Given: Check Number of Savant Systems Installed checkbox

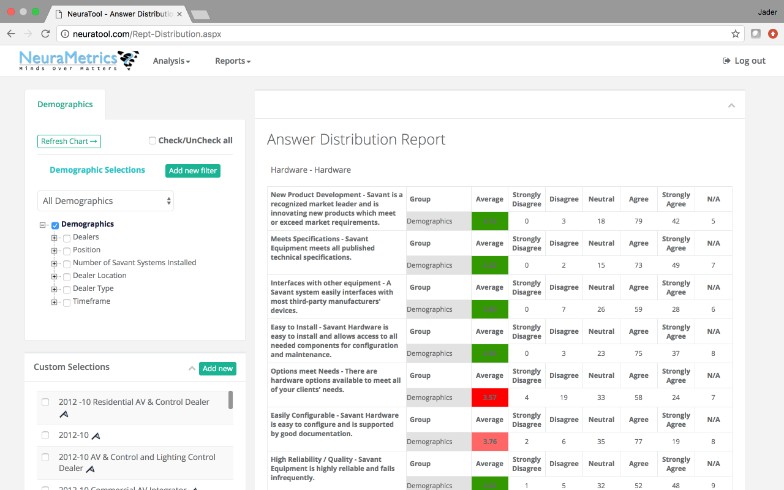Looking at the screenshot, I should coord(66,264).
